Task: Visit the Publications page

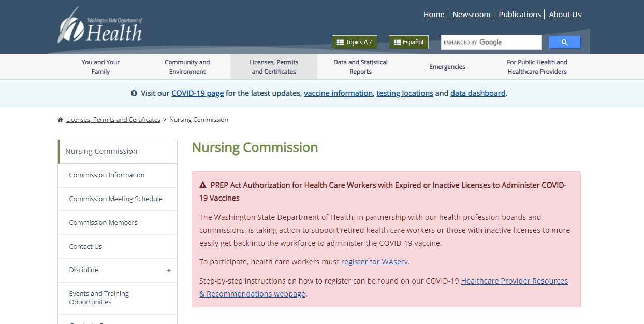Action: (x=520, y=14)
